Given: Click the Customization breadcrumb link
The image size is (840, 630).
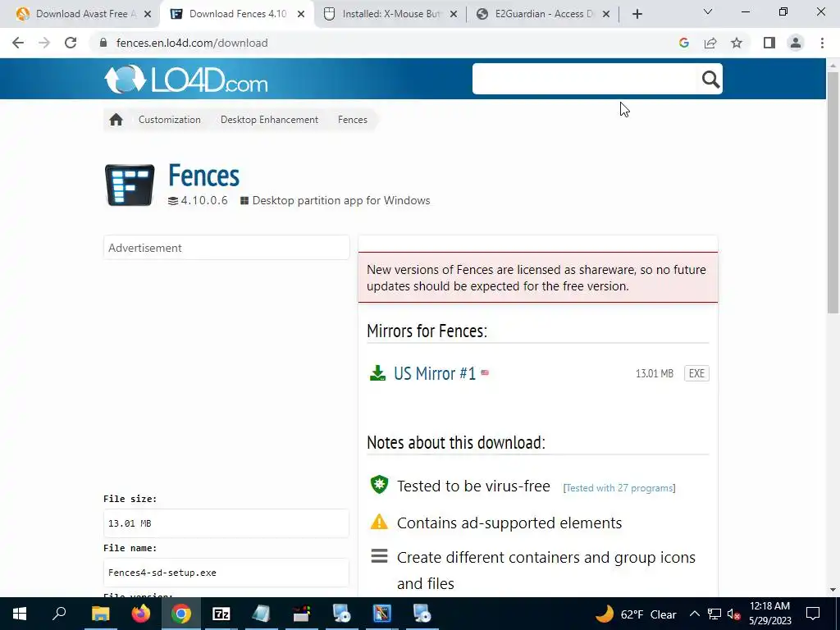Looking at the screenshot, I should click(x=169, y=120).
